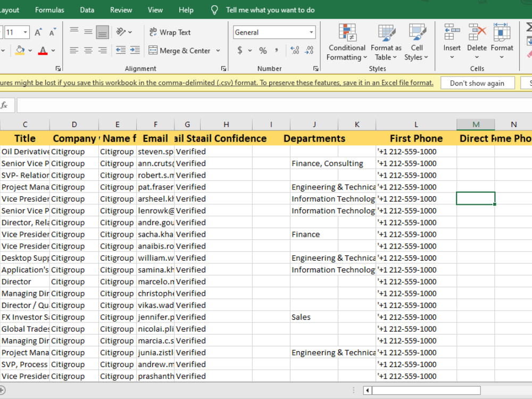The image size is (532, 399).
Task: Select column M header
Action: pos(476,124)
